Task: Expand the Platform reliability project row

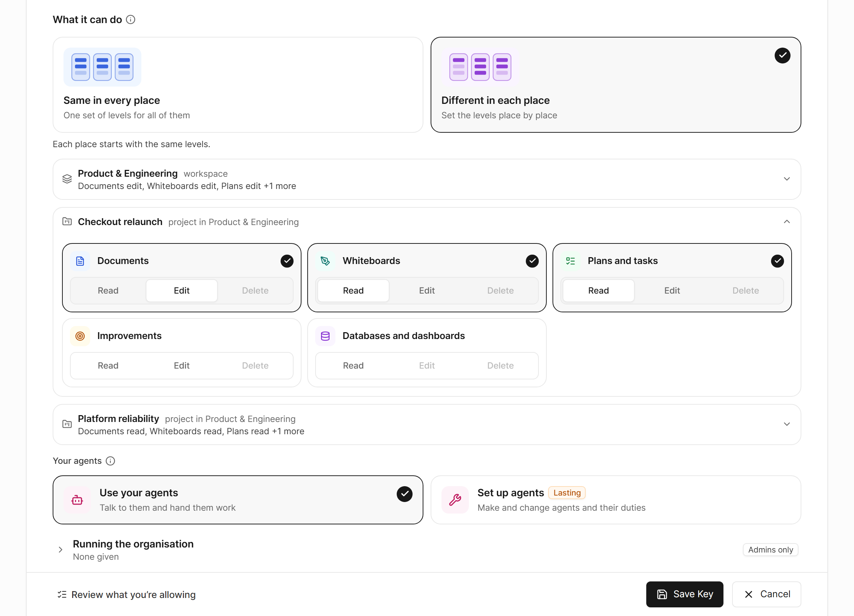Action: [x=427, y=425]
